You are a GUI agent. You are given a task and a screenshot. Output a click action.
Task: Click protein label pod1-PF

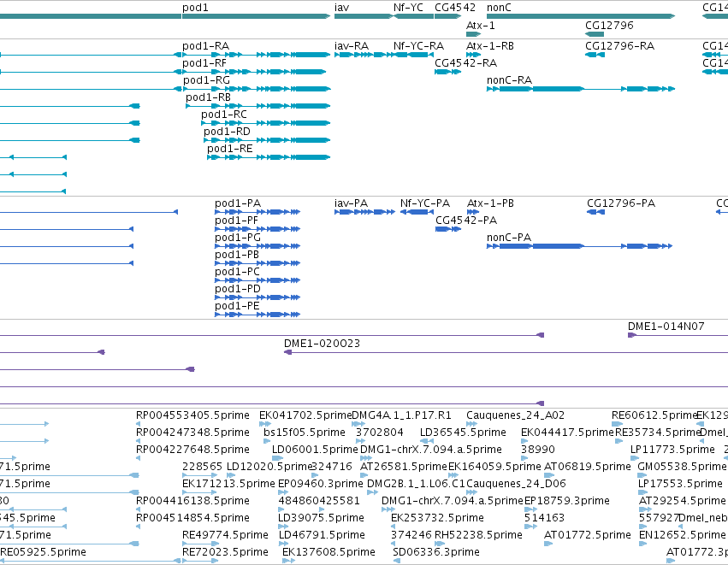[x=236, y=221]
